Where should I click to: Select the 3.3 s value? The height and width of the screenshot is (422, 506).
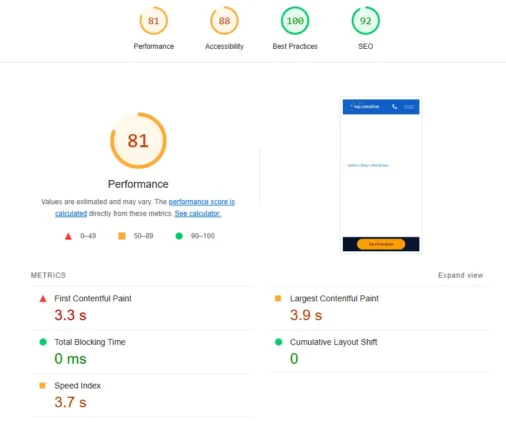(70, 315)
